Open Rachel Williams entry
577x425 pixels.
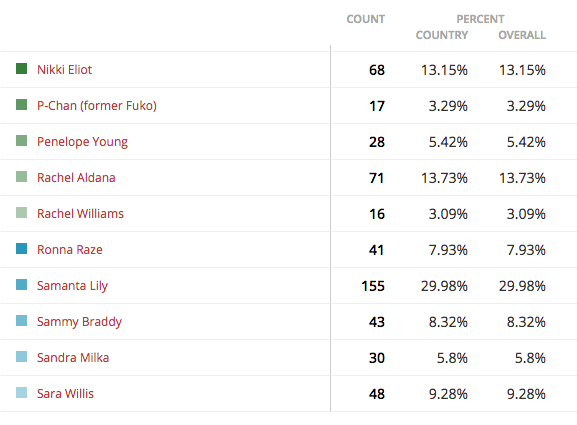[80, 213]
